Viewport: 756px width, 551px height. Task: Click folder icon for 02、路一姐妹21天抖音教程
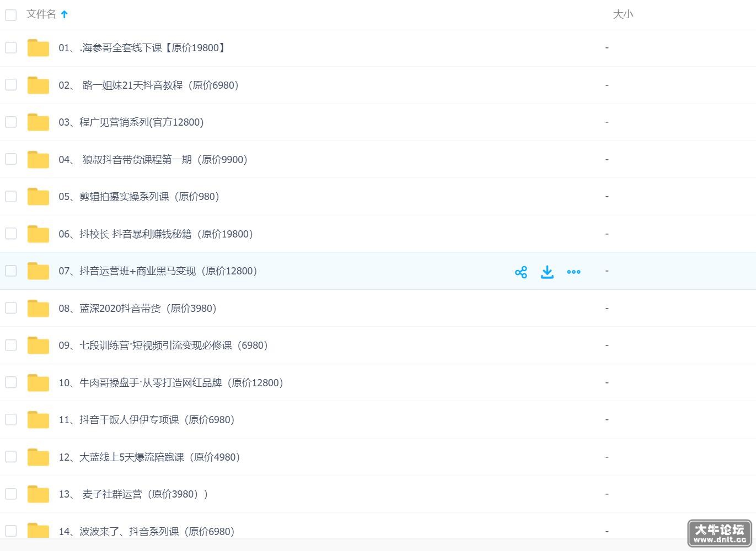[x=38, y=85]
